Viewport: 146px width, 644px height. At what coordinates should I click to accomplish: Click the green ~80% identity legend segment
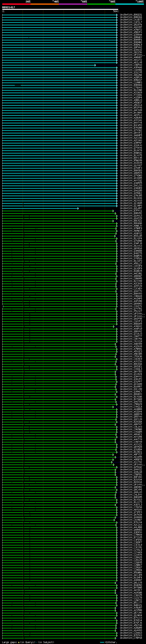[x=101, y=4]
